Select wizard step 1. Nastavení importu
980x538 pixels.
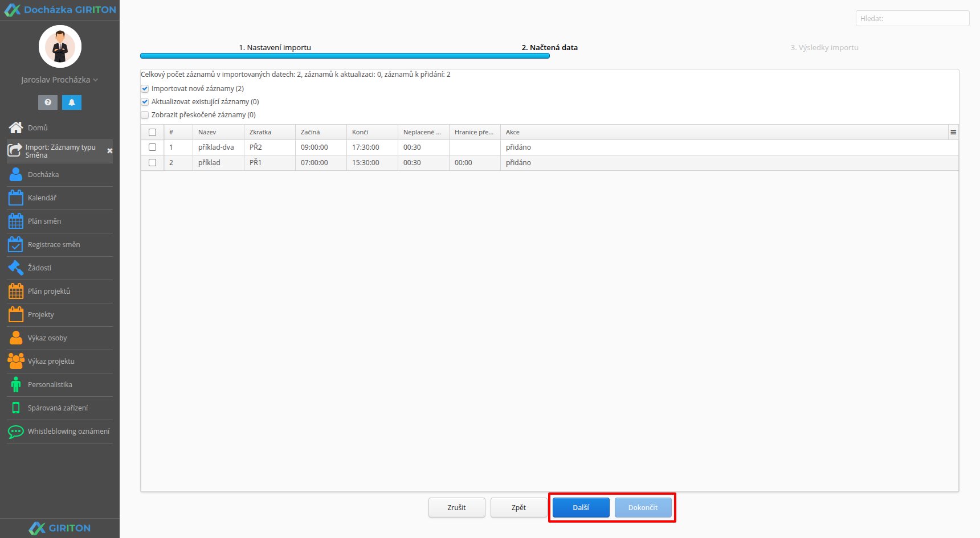point(275,47)
